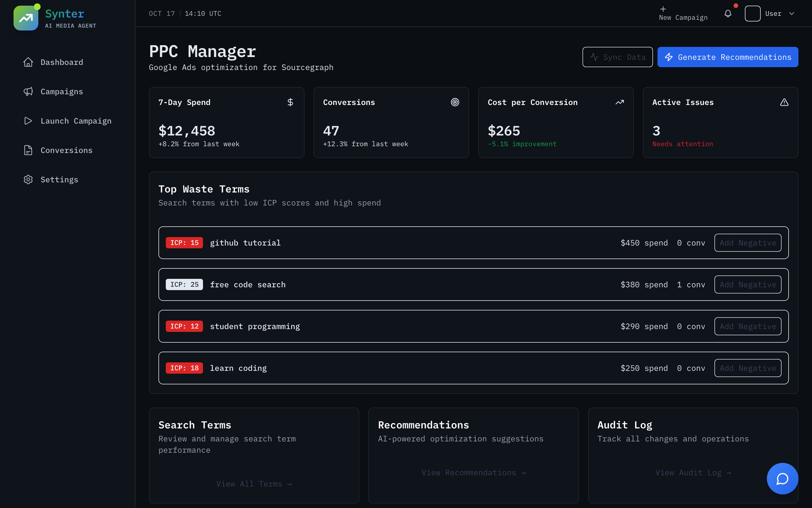
Task: Click the Recommendations card heading
Action: tap(423, 425)
